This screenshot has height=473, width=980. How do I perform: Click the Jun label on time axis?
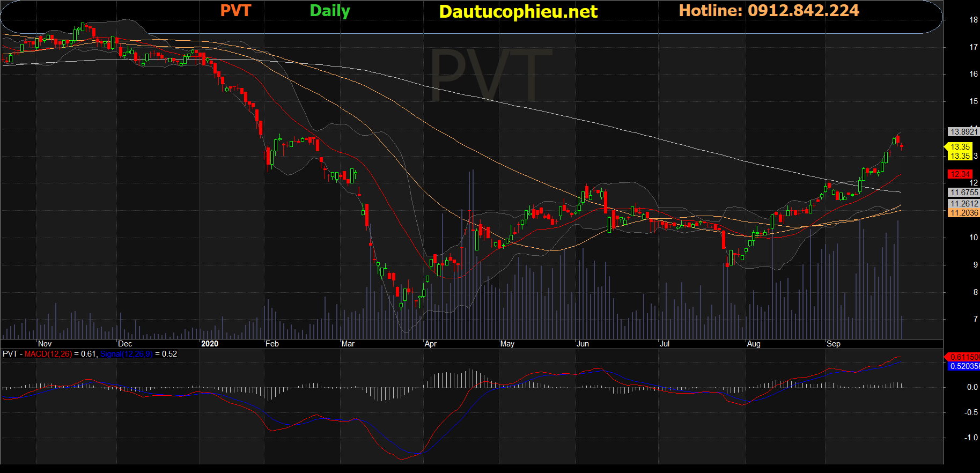tap(583, 344)
